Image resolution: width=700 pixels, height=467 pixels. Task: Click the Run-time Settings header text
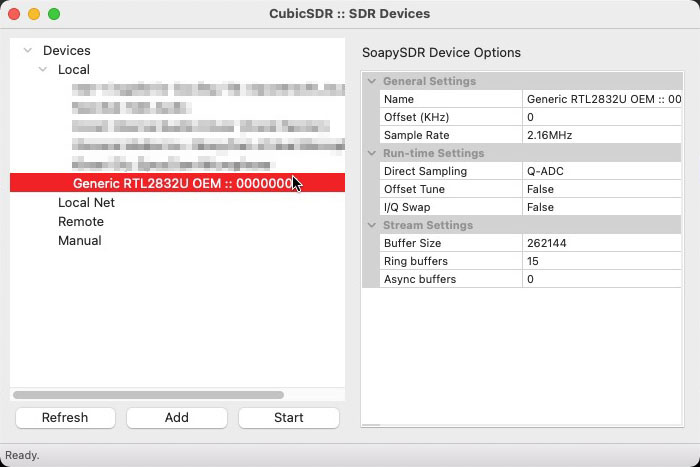pyautogui.click(x=433, y=153)
